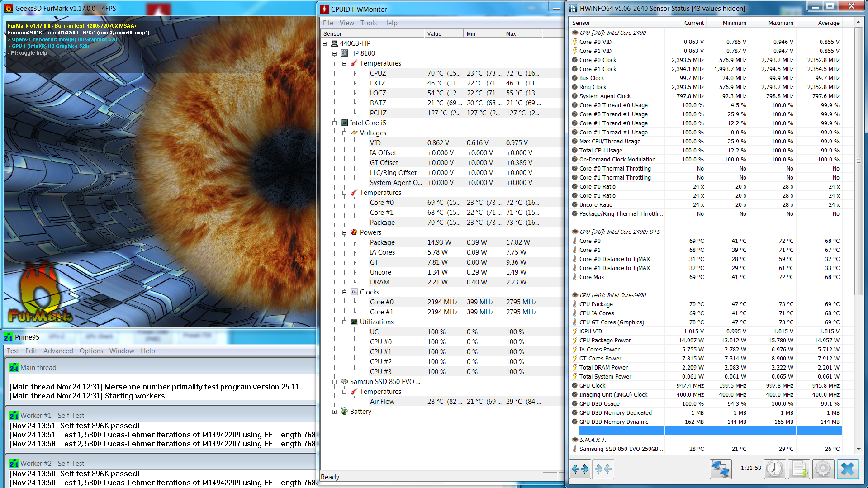This screenshot has width=868, height=488.
Task: Open HWMonitor File menu
Action: [x=328, y=23]
